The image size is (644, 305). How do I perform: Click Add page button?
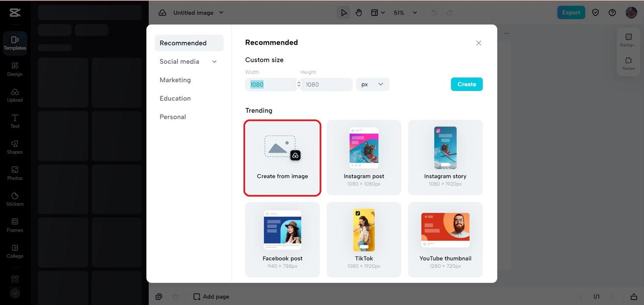click(x=211, y=296)
